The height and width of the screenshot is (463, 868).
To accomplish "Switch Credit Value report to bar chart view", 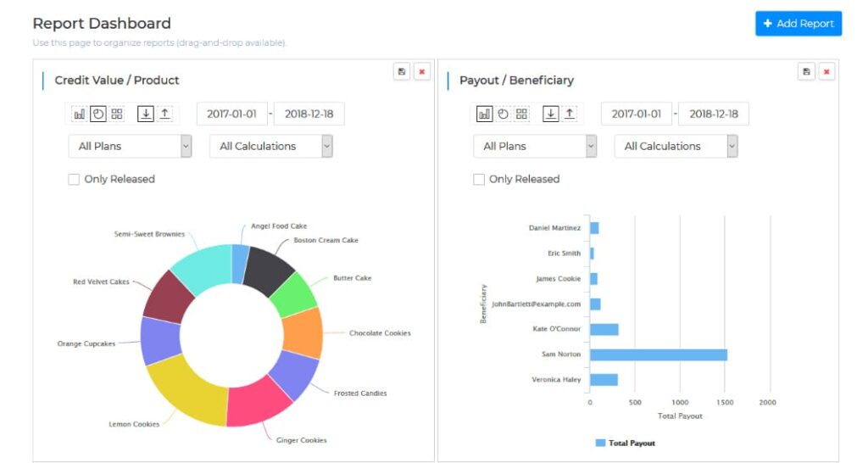I will 79,114.
